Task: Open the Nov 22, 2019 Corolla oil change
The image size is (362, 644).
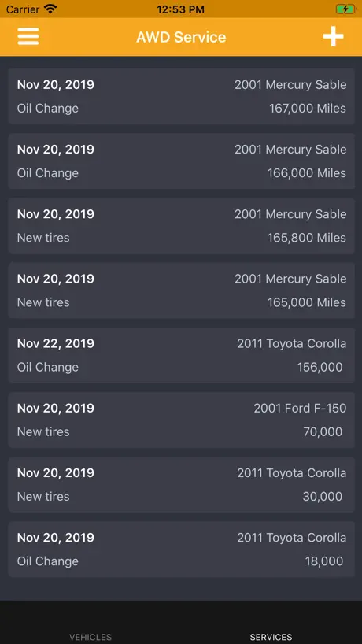Action: [x=181, y=355]
